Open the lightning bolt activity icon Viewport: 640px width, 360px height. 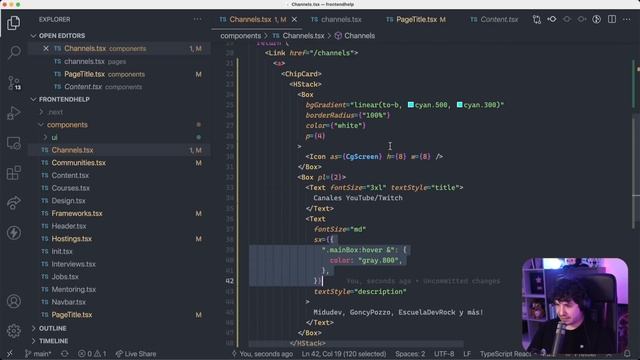tap(13, 233)
